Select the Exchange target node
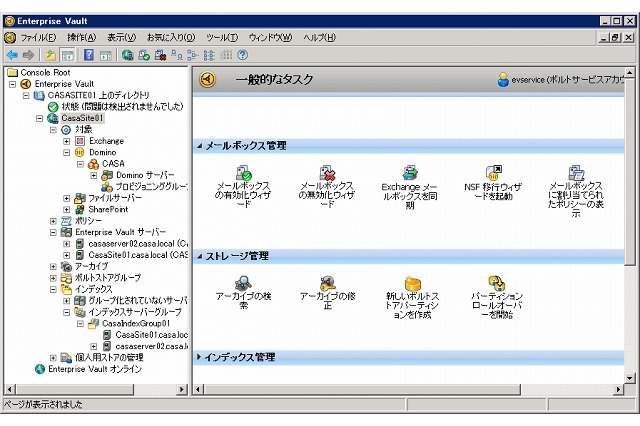640x426 pixels. tap(106, 141)
